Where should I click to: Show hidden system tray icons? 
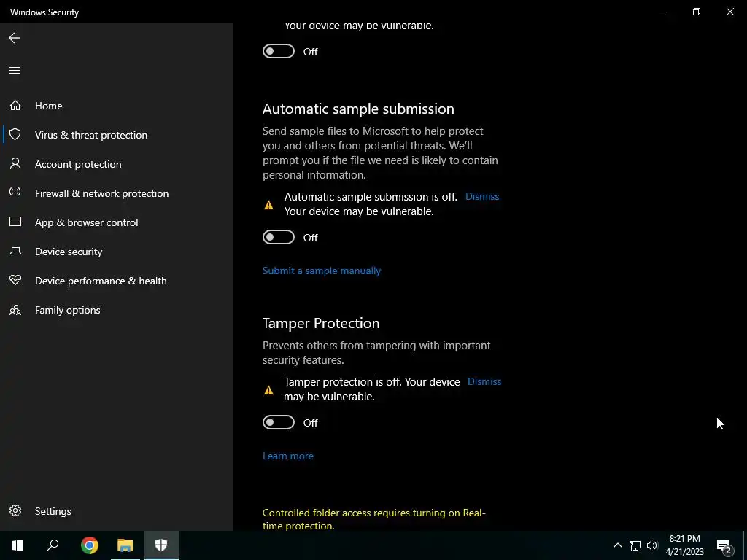pos(617,545)
